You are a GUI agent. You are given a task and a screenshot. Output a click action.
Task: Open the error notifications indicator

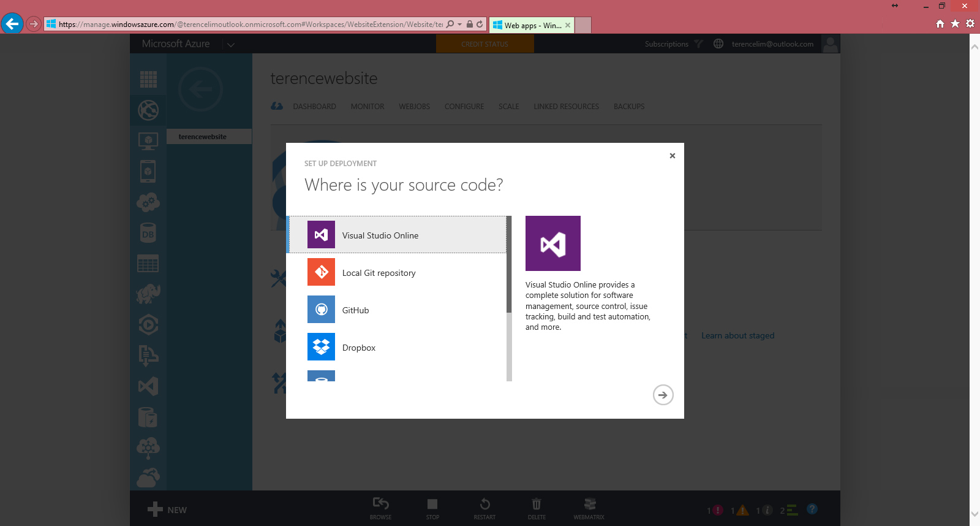[715, 510]
